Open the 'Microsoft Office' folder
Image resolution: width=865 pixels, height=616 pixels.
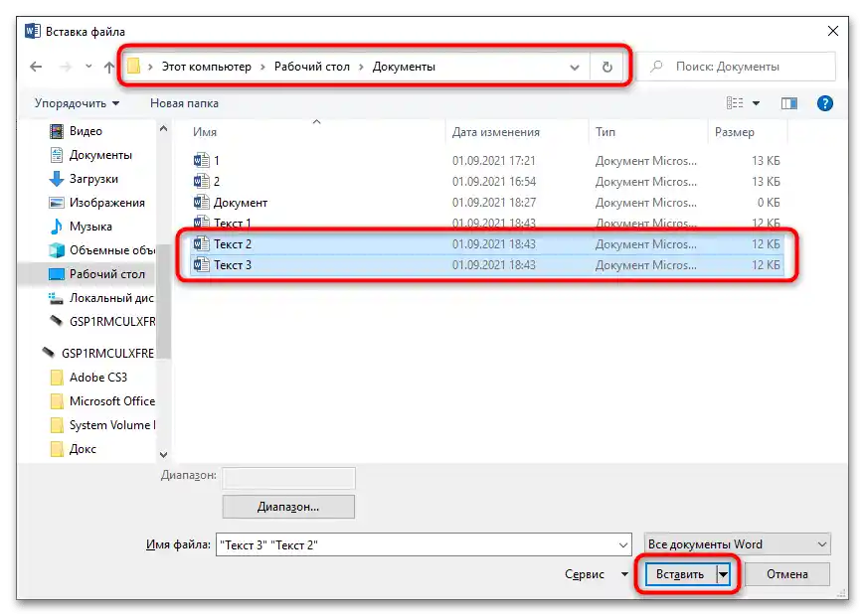(x=102, y=401)
